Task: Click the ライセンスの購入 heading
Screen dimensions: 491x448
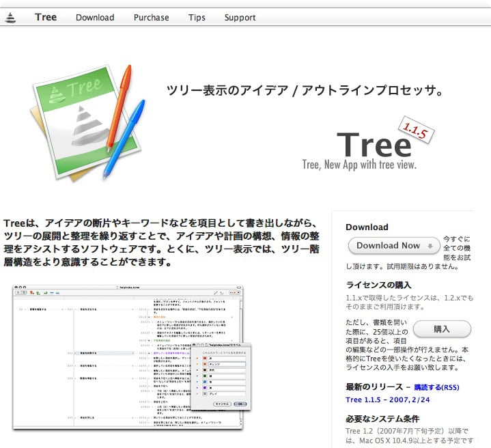Action: click(x=378, y=285)
